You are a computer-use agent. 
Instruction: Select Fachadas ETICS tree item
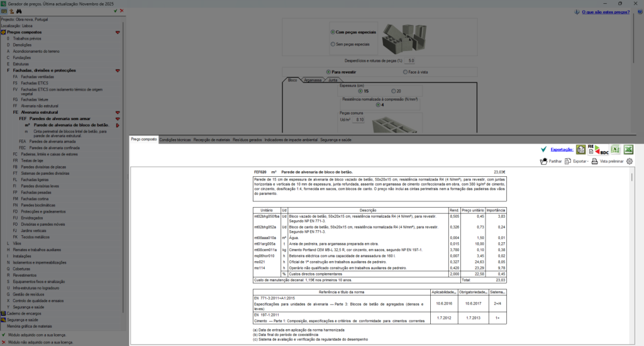[x=35, y=83]
